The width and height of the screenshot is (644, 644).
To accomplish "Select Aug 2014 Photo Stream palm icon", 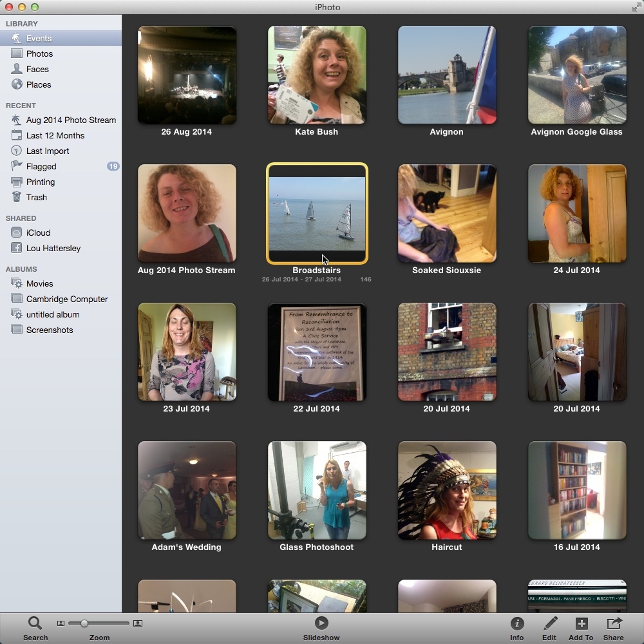I will (17, 120).
